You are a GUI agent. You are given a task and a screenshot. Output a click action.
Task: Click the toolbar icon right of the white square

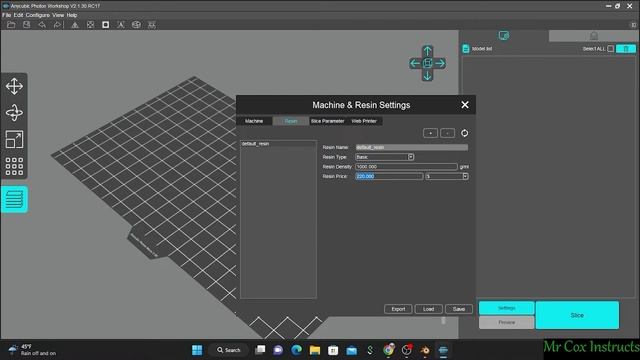coord(121,25)
